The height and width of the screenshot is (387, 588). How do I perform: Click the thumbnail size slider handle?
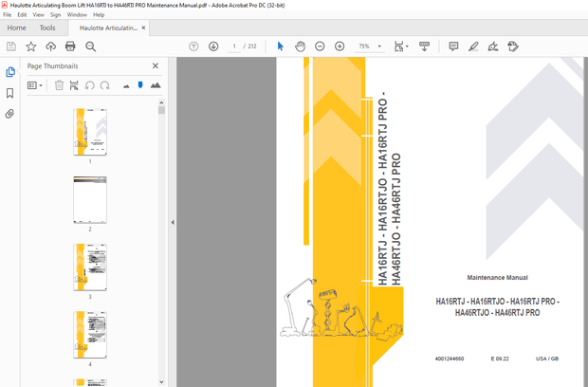[x=140, y=85]
